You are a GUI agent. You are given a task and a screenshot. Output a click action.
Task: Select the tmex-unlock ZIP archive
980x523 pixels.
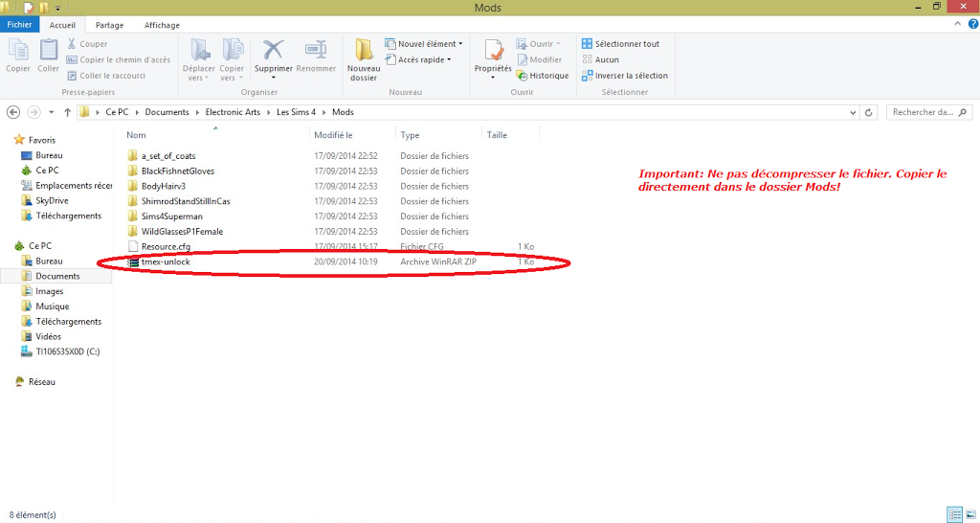(x=158, y=261)
